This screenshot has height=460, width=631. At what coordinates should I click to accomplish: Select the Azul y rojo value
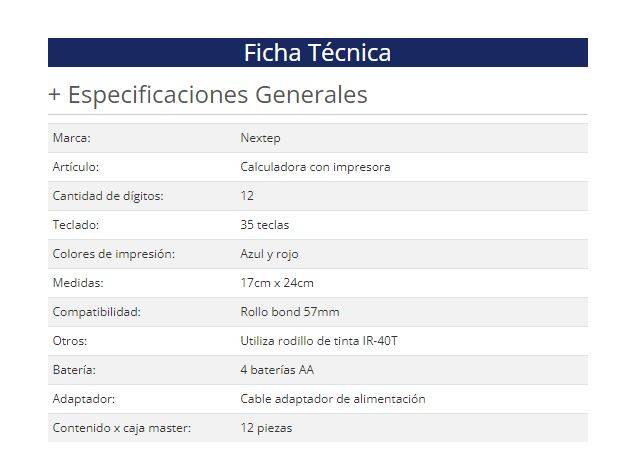point(269,254)
